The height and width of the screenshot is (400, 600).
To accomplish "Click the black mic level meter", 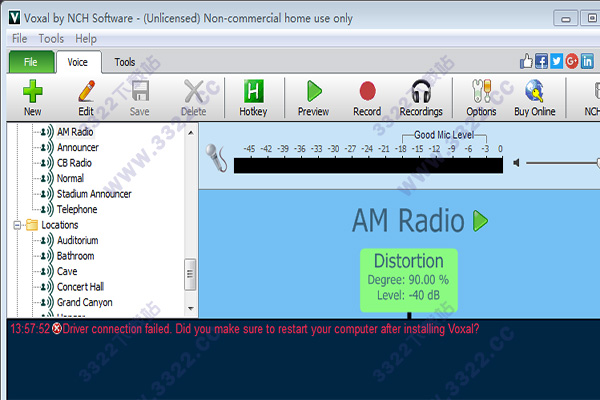I will pos(368,165).
